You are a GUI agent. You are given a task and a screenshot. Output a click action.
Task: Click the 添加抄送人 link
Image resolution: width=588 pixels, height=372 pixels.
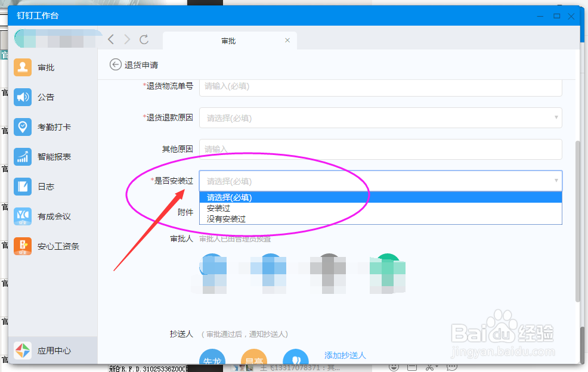pyautogui.click(x=345, y=355)
